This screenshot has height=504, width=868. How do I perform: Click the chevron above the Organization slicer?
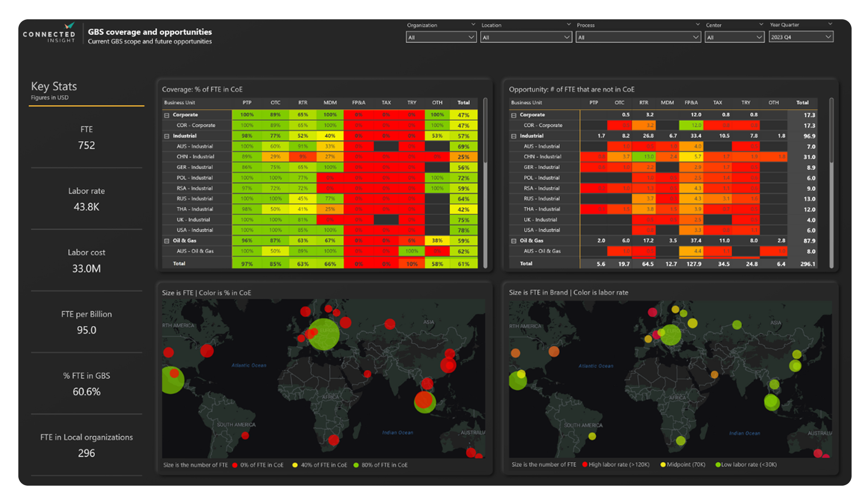[473, 24]
